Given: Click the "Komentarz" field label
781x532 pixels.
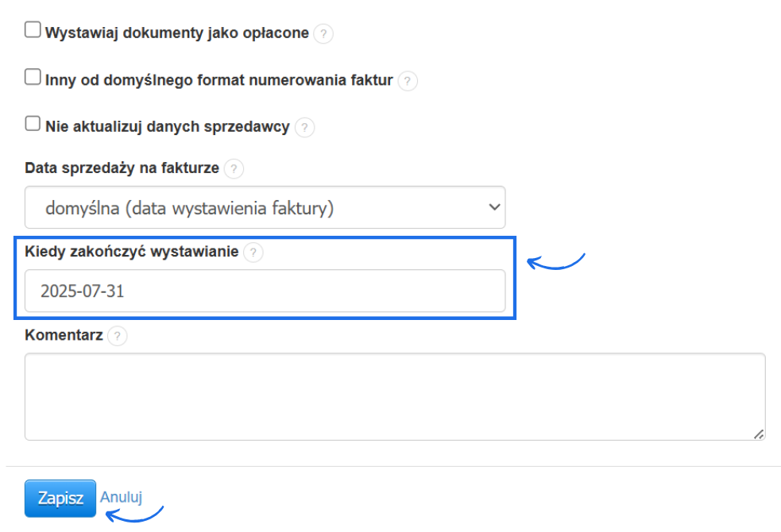Looking at the screenshot, I should [x=64, y=335].
